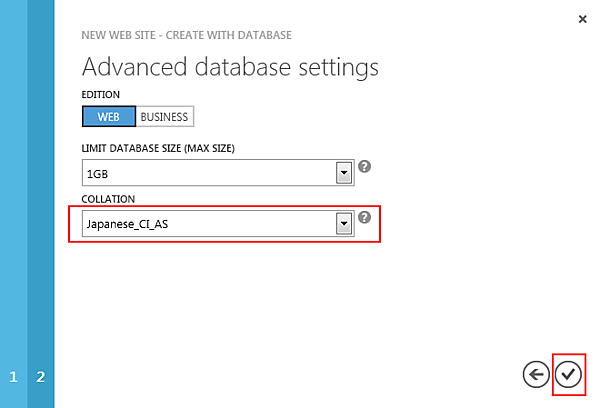The image size is (600, 408).
Task: Click the Advanced database settings heading
Action: [230, 68]
